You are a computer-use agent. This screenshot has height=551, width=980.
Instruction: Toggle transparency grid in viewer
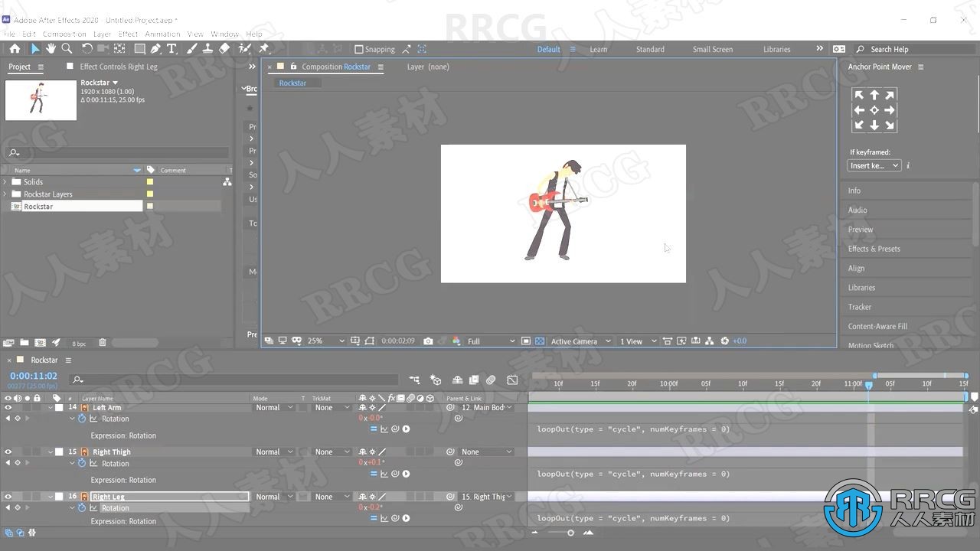pos(540,341)
